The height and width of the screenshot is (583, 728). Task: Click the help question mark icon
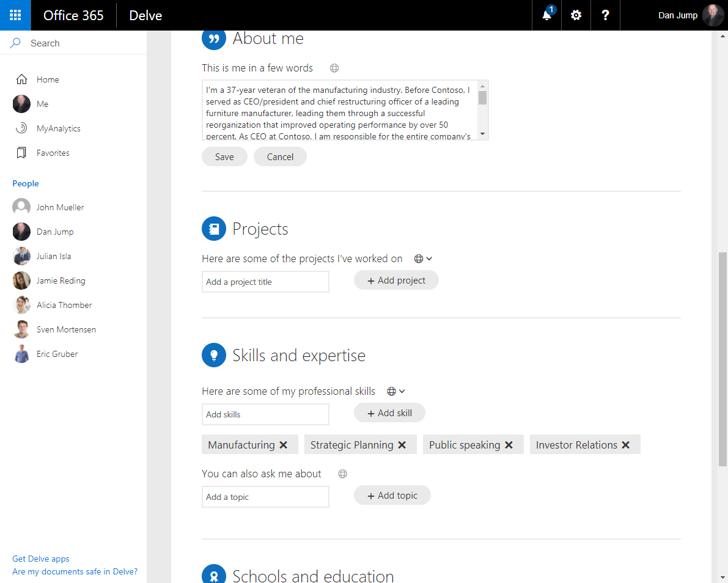tap(605, 15)
